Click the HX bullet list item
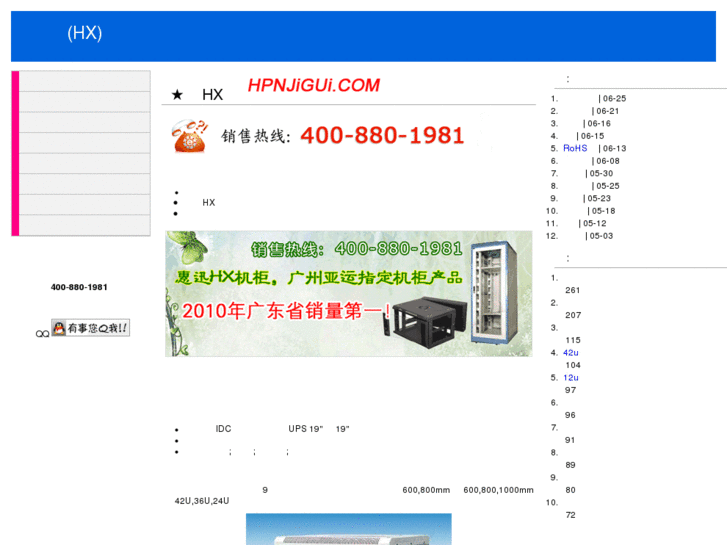Viewport: 727px width, 545px height. 209,203
